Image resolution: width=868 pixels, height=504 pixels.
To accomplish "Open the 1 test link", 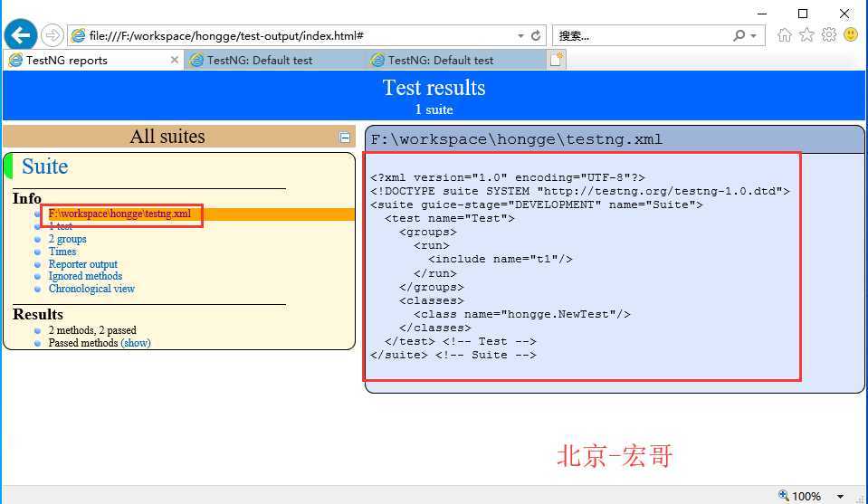I will point(61,226).
